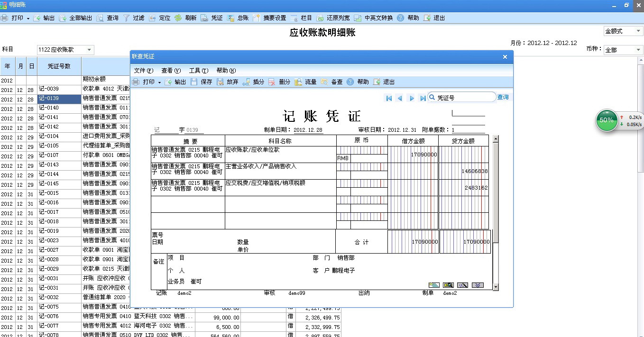
Task: Go to the previous voucher
Action: (400, 98)
